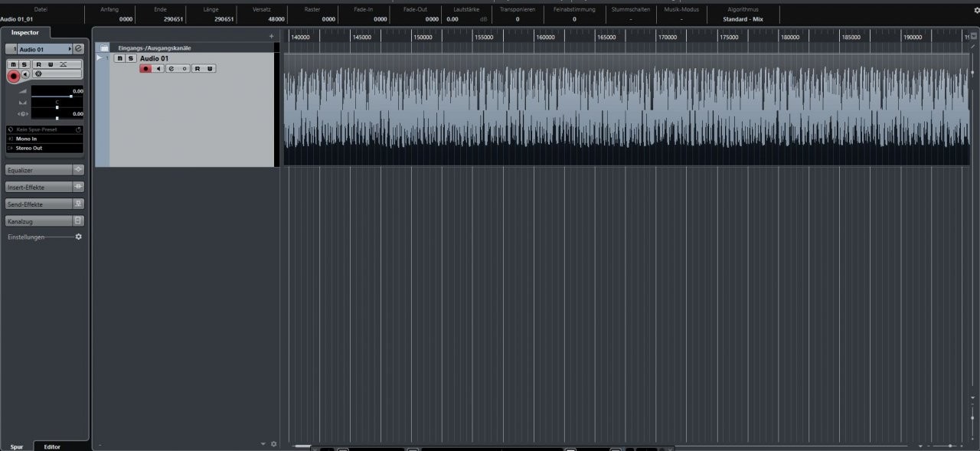
Task: Switch to the Editor tab
Action: click(52, 446)
